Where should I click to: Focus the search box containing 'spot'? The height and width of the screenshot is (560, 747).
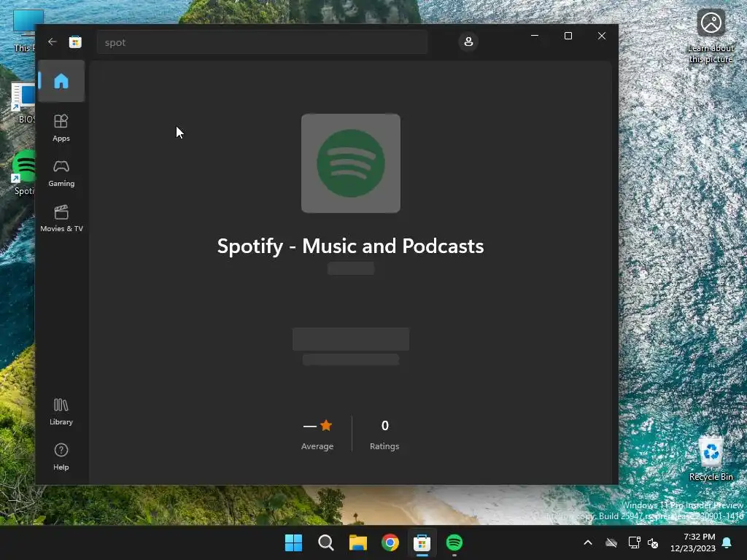(x=262, y=42)
